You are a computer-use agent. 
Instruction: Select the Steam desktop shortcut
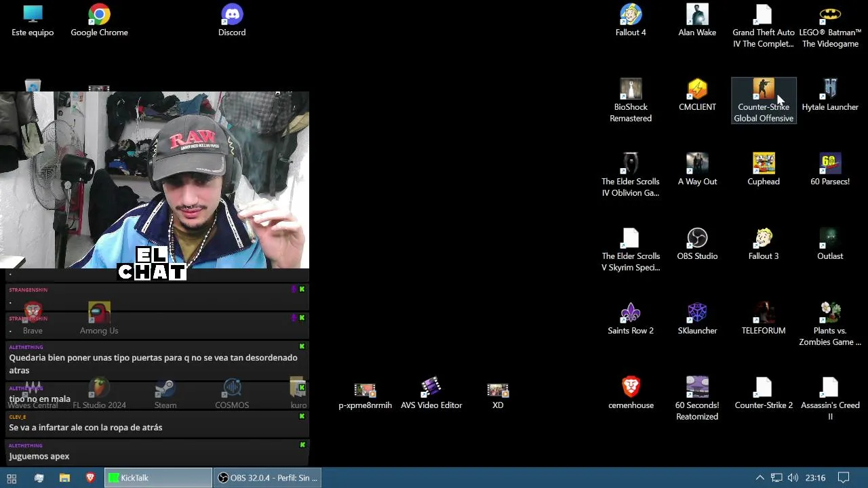[x=165, y=394]
